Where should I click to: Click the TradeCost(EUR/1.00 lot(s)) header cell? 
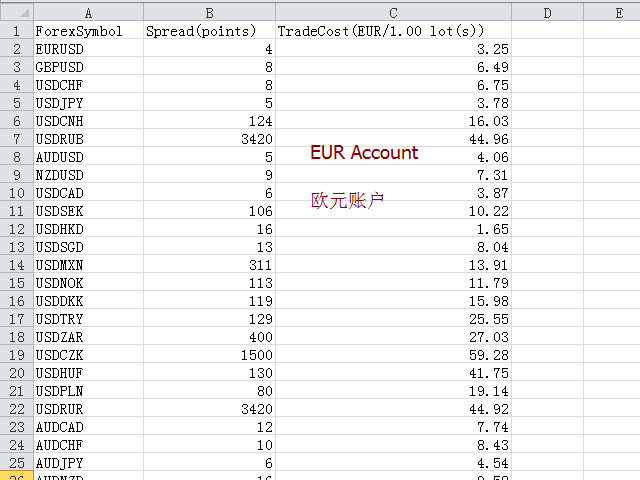pos(393,31)
